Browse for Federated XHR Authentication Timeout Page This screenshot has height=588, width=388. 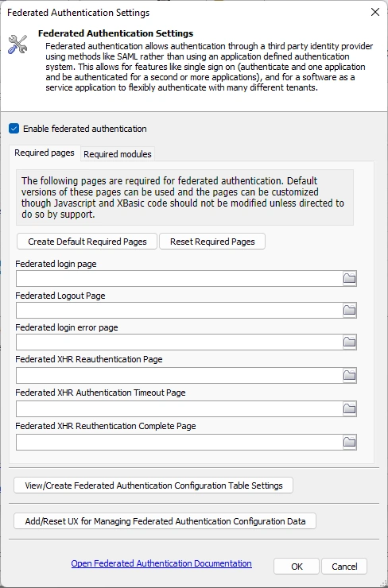(x=349, y=408)
